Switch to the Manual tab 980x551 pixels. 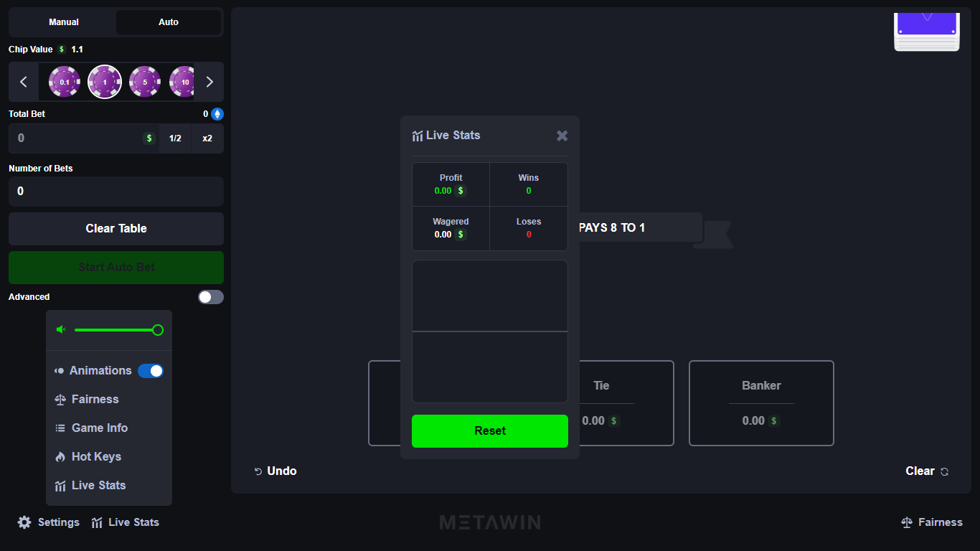[x=64, y=22]
